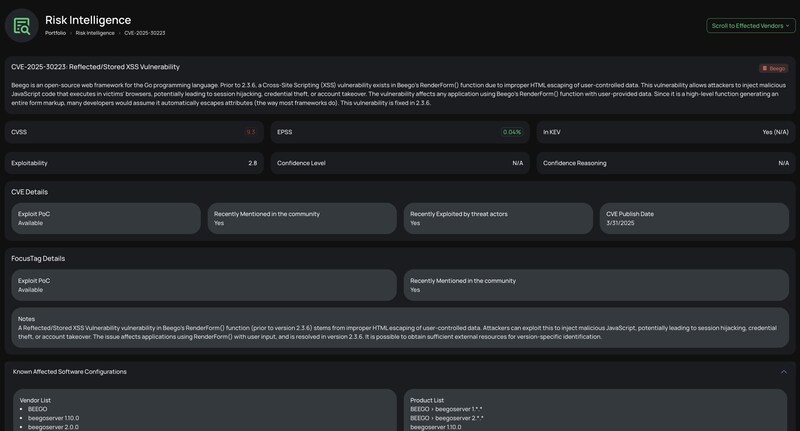The height and width of the screenshot is (431, 800).
Task: Click Recently Exploited by threat actors card
Action: click(498, 219)
